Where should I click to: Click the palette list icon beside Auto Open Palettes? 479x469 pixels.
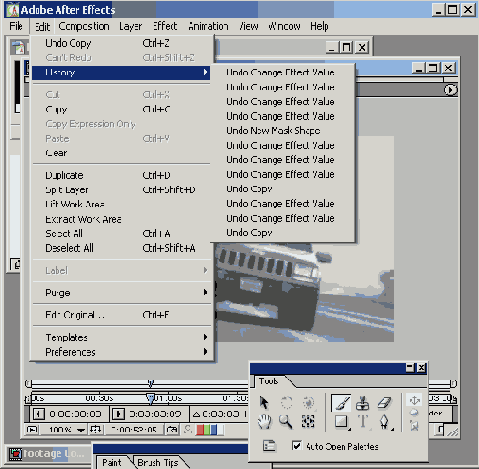269,445
